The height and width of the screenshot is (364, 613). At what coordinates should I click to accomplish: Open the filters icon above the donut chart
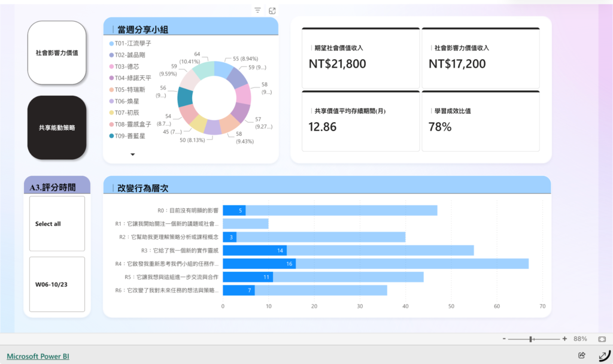pyautogui.click(x=257, y=10)
